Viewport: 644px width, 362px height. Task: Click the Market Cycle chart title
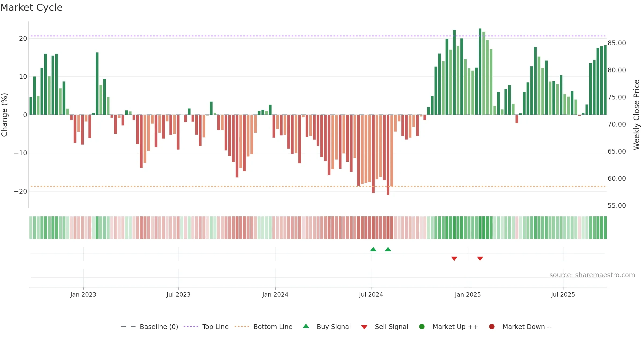click(31, 8)
